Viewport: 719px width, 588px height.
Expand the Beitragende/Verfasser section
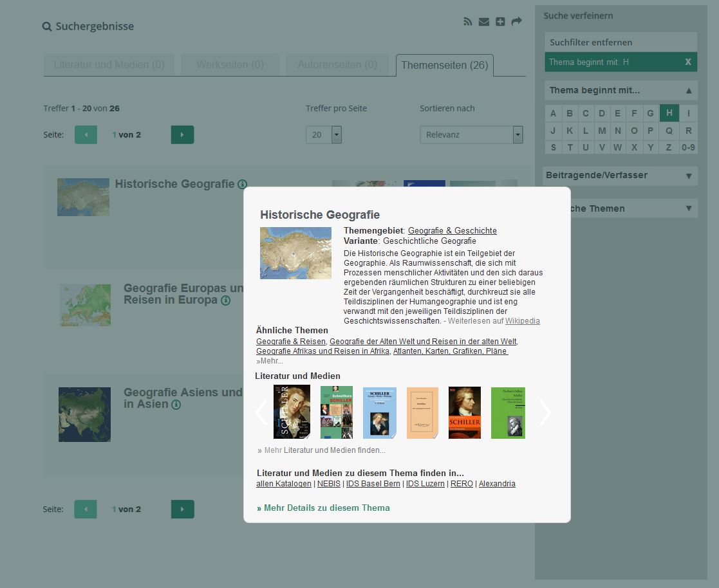pyautogui.click(x=620, y=176)
